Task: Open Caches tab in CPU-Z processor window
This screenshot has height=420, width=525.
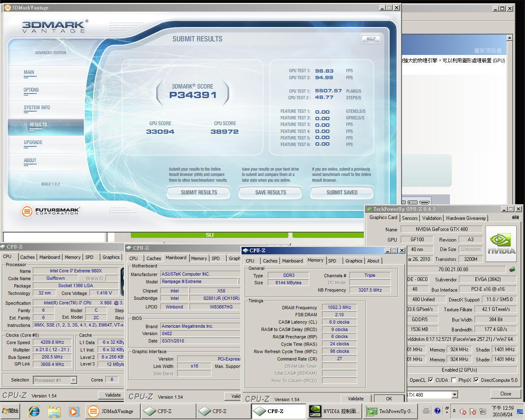Action: tap(27, 257)
